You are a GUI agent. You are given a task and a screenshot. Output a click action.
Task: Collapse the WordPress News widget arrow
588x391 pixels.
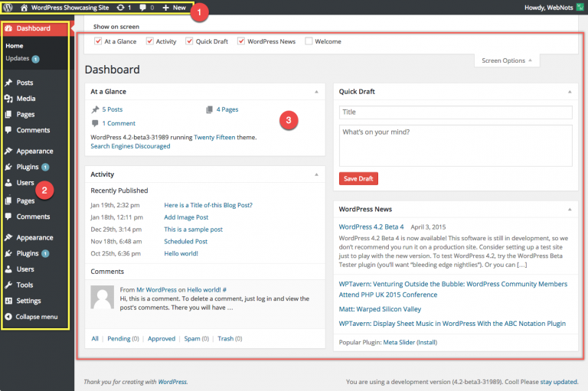(570, 210)
